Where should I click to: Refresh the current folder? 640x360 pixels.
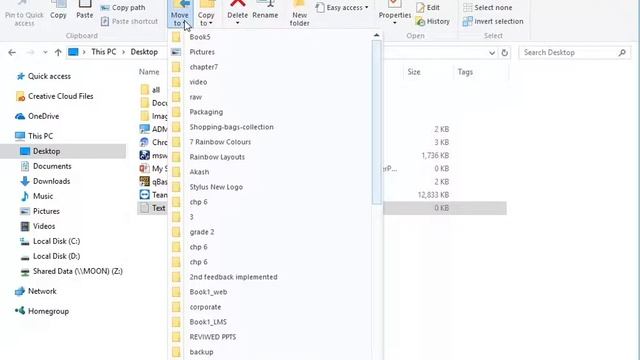(504, 53)
